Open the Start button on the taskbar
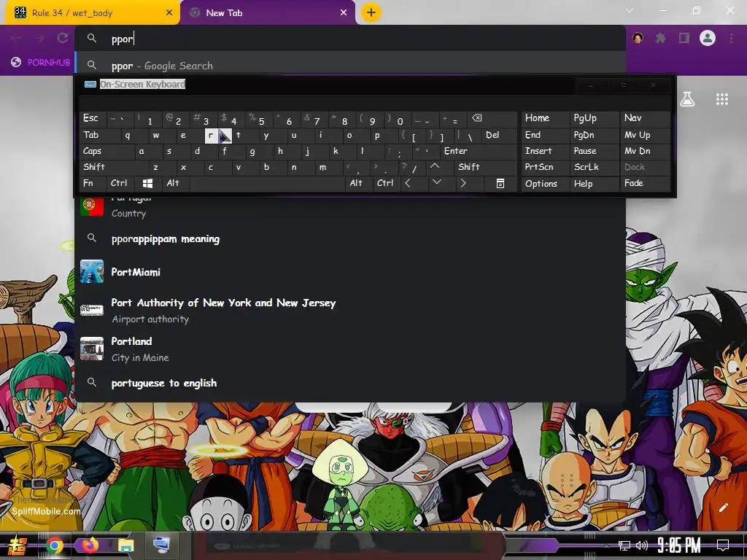Image resolution: width=747 pixels, height=560 pixels. (x=18, y=545)
